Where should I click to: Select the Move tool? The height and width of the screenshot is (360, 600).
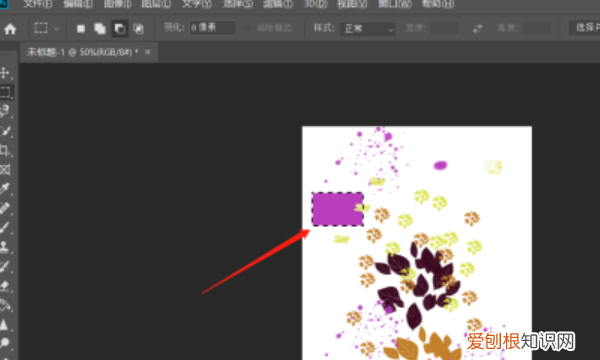click(x=5, y=73)
